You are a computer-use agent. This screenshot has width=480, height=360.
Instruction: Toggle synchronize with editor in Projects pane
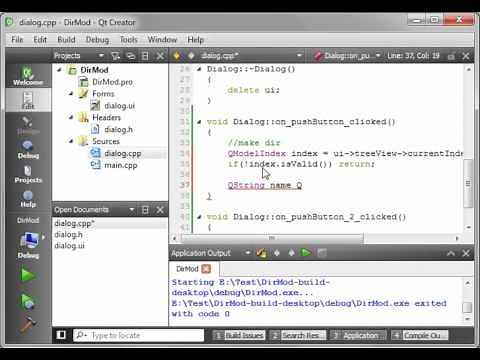(x=130, y=56)
